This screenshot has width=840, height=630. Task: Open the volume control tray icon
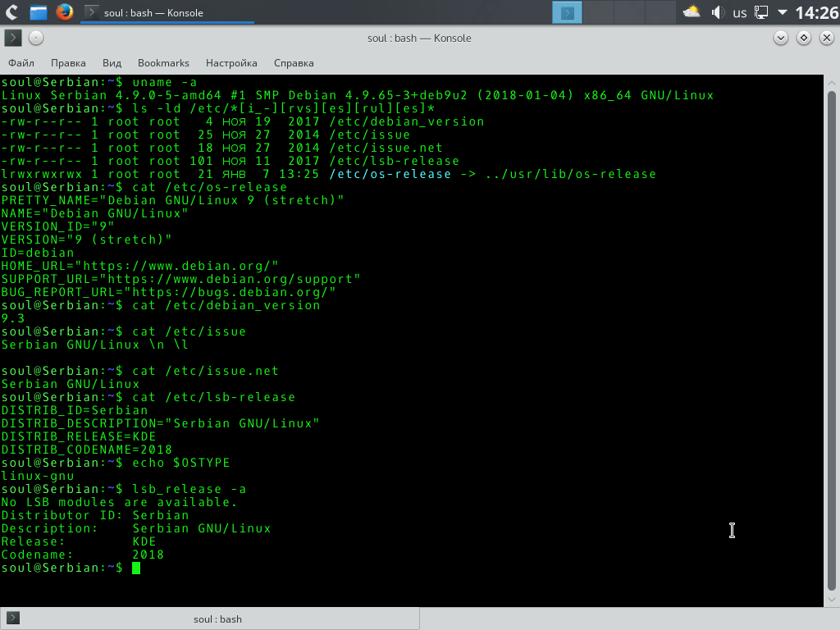(717, 12)
